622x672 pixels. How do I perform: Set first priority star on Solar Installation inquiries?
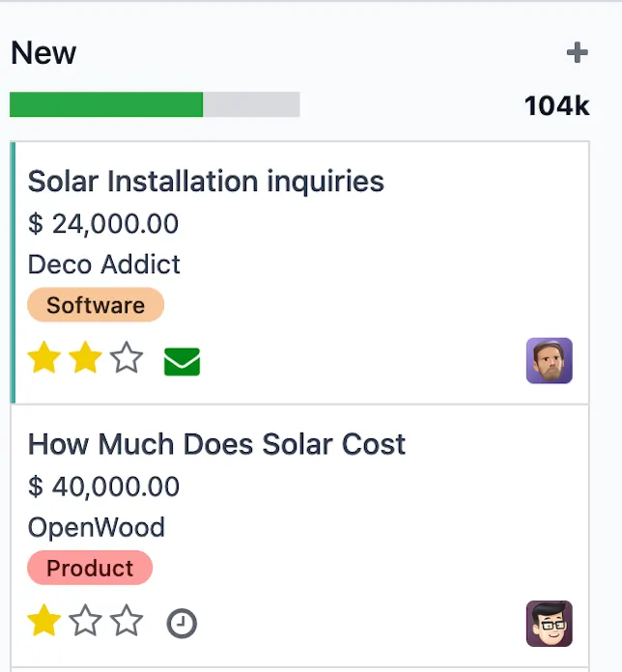(x=43, y=357)
